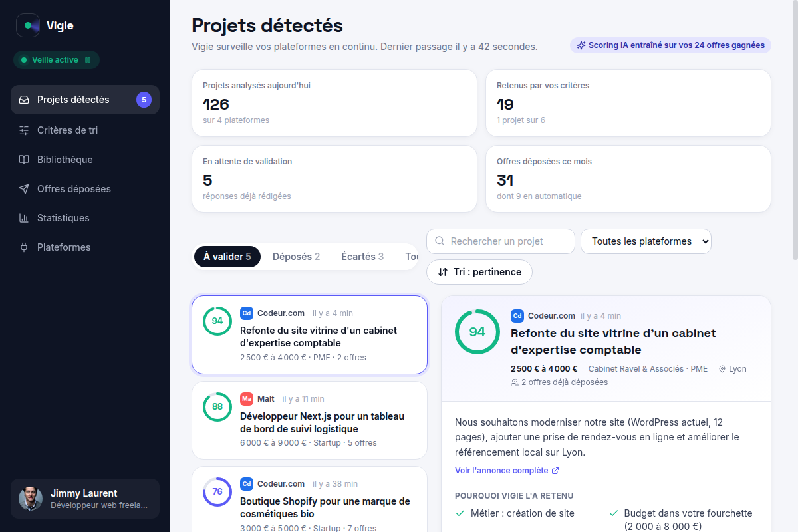
Task: Click the Codeur.com badge in the first project card
Action: point(247,313)
